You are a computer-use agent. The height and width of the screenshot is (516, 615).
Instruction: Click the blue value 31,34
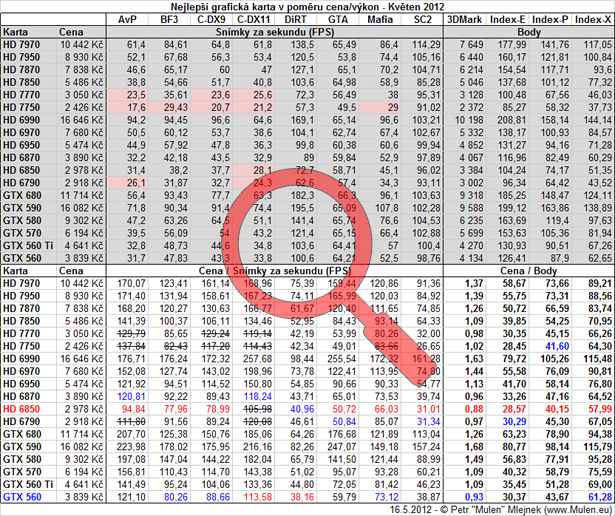point(429,422)
